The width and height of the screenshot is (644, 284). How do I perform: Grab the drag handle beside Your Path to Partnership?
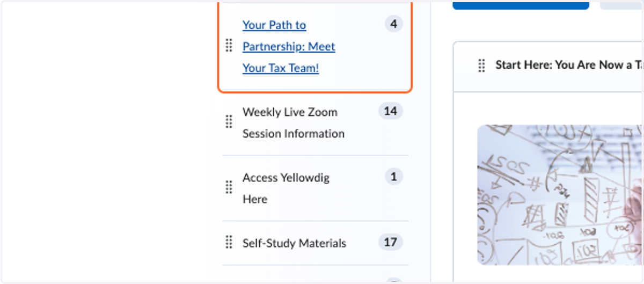[x=229, y=46]
